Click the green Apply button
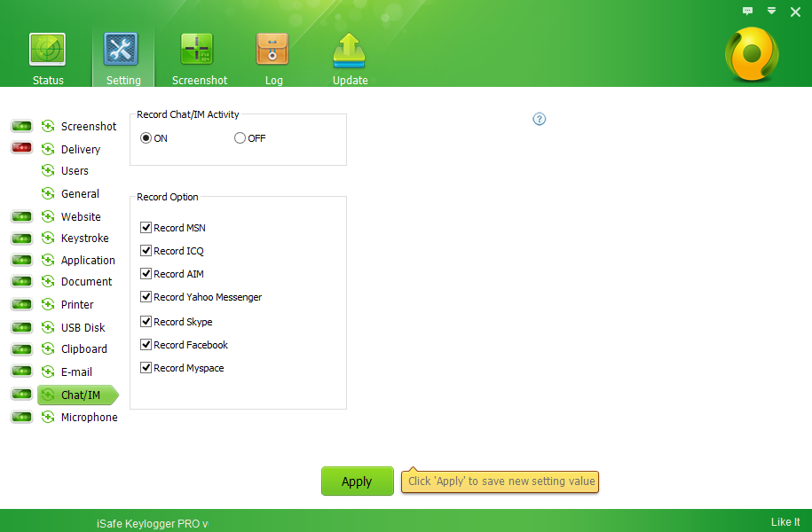 tap(357, 481)
